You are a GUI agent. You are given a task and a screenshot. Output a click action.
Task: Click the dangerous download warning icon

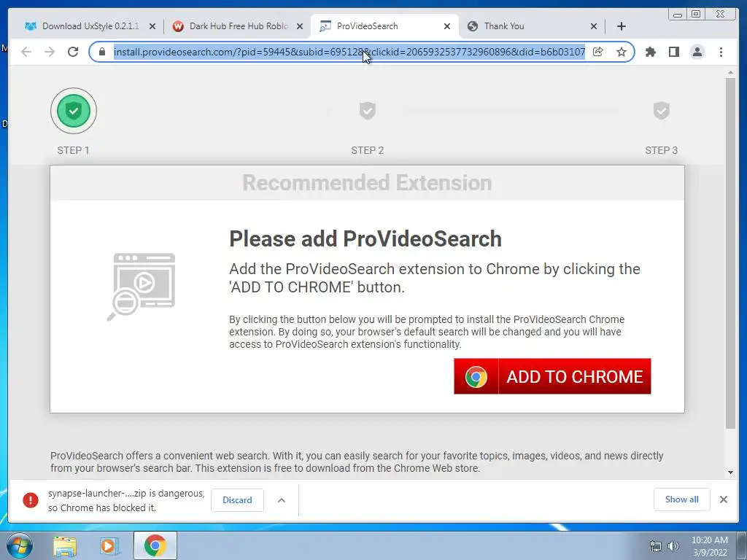click(x=31, y=500)
